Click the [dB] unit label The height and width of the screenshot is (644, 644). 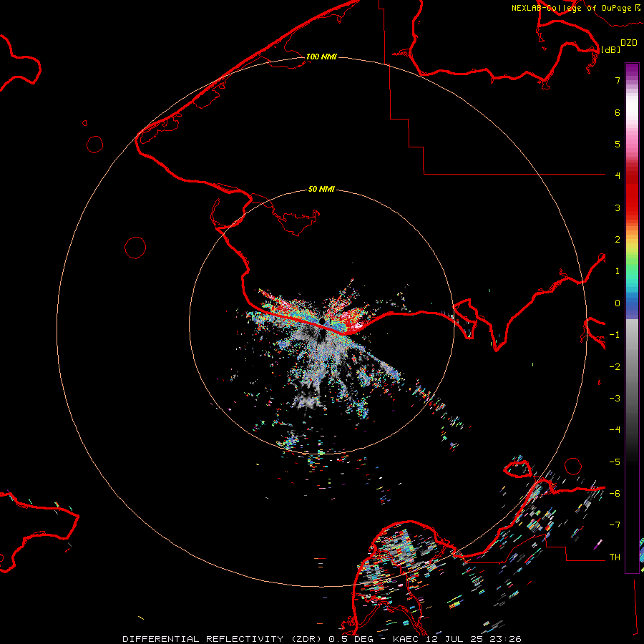click(611, 49)
